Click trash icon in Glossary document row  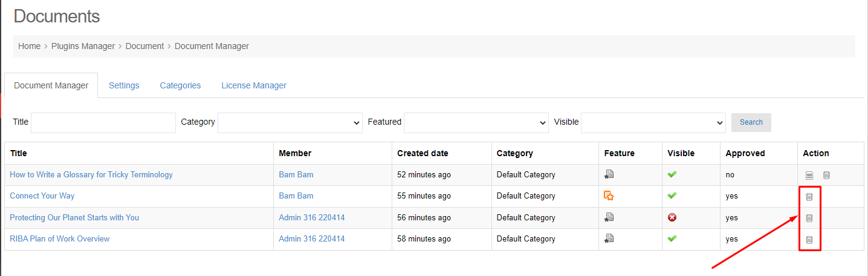tap(826, 175)
